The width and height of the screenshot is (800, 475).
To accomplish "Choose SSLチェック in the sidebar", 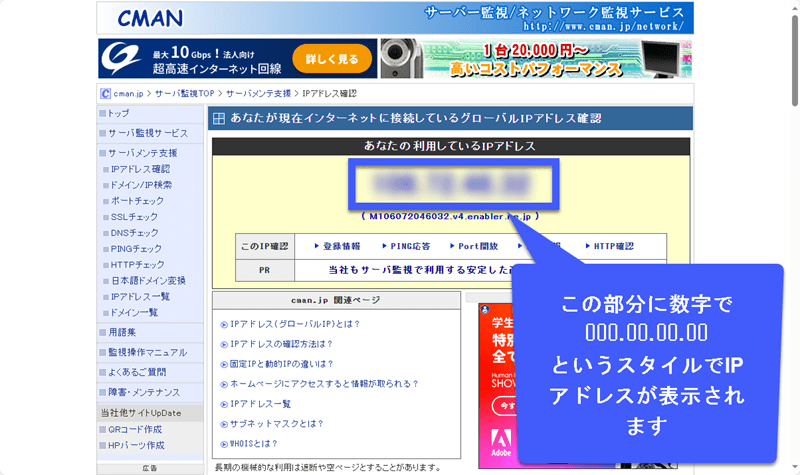I will (x=134, y=217).
